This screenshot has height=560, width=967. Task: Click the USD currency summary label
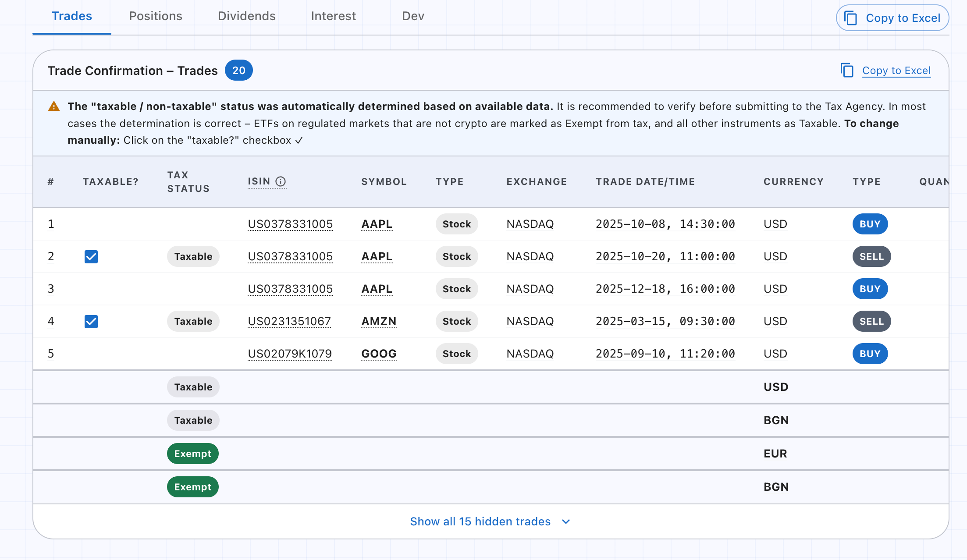(776, 387)
